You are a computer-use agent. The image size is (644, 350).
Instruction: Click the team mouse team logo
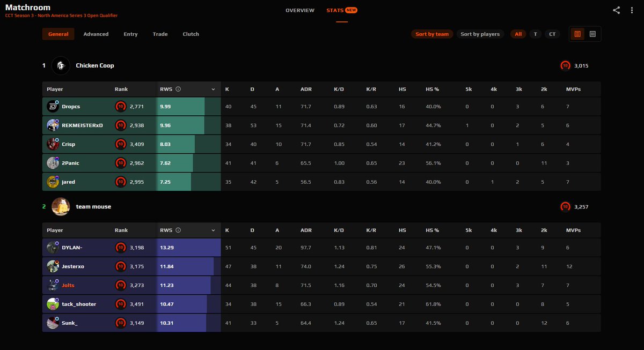tap(61, 206)
